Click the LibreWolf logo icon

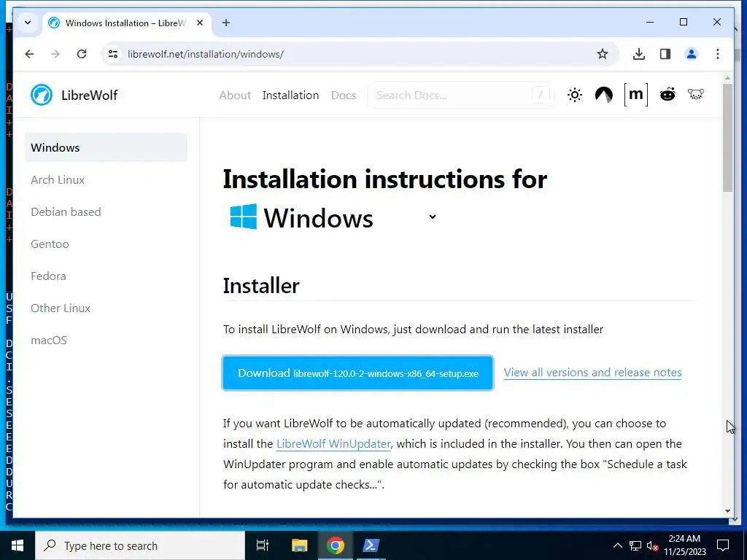coord(42,95)
